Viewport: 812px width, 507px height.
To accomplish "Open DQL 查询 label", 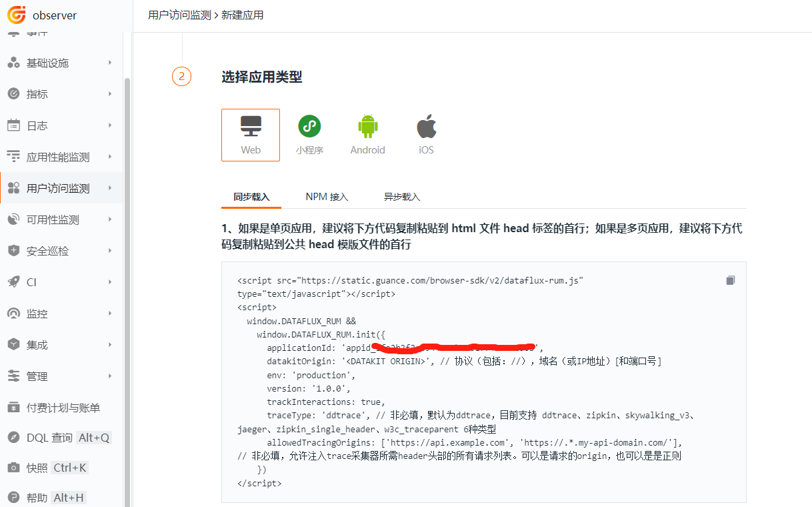I will point(49,438).
